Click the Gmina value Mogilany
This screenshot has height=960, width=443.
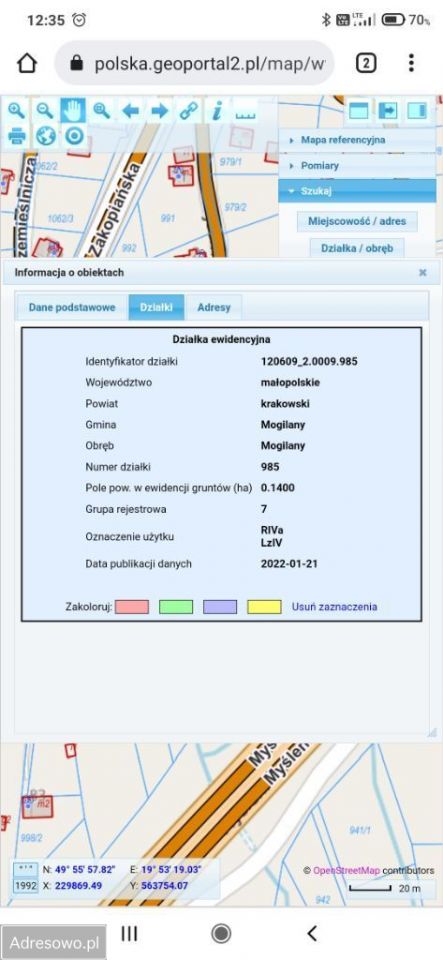tap(283, 425)
